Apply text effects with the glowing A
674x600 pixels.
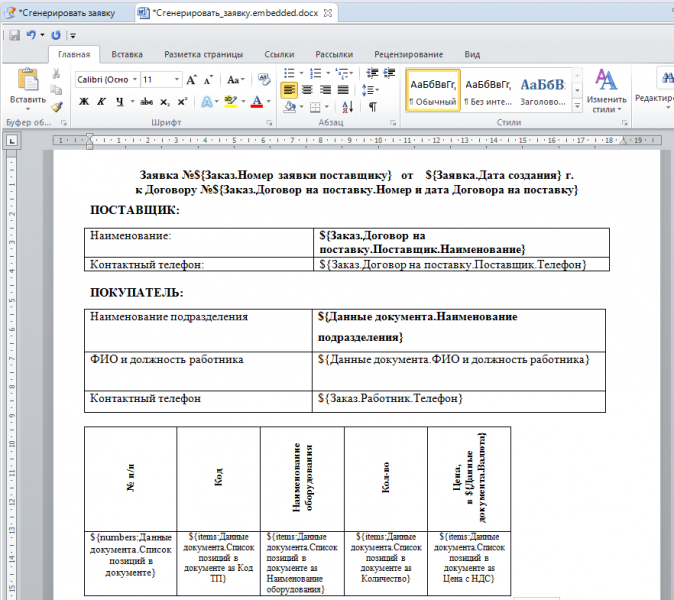pyautogui.click(x=207, y=102)
